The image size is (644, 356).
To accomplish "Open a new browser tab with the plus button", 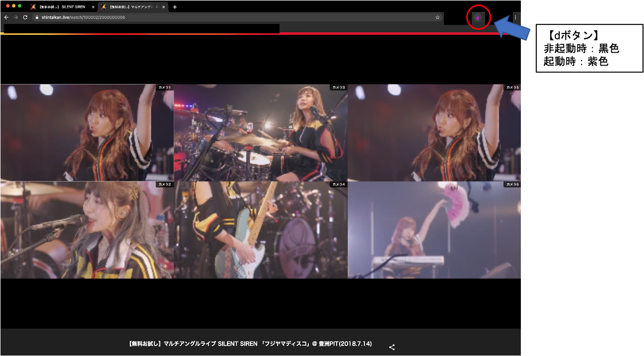I will click(x=174, y=6).
